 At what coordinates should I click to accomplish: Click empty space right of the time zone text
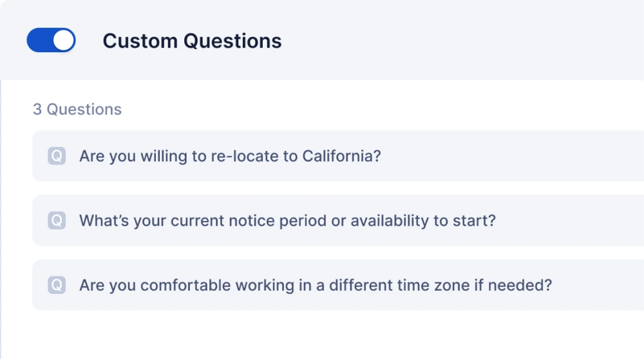pyautogui.click(x=599, y=285)
